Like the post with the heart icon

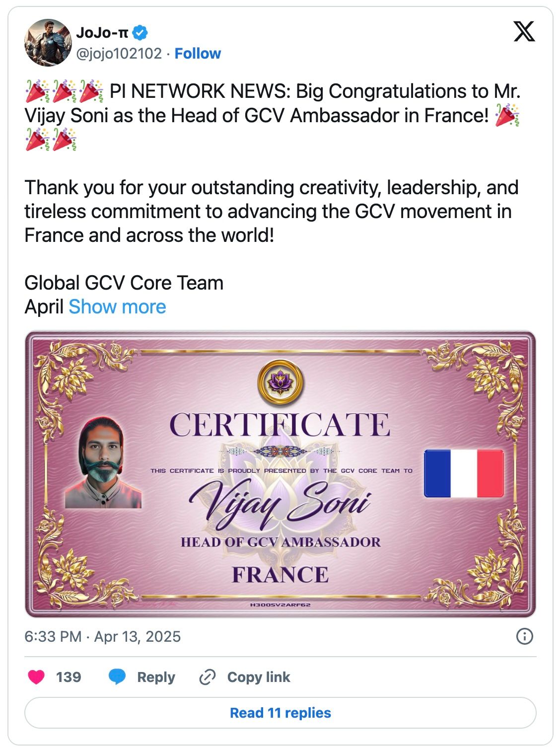click(36, 677)
